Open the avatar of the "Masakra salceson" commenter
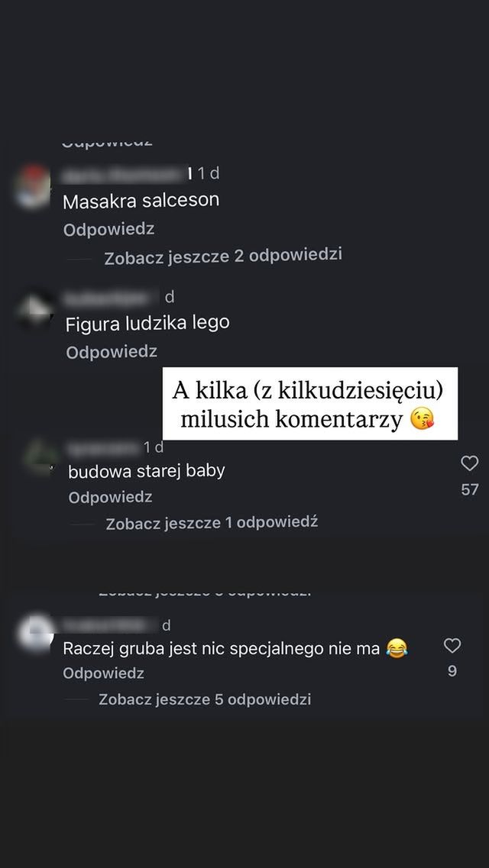This screenshot has width=489, height=868. pyautogui.click(x=32, y=186)
